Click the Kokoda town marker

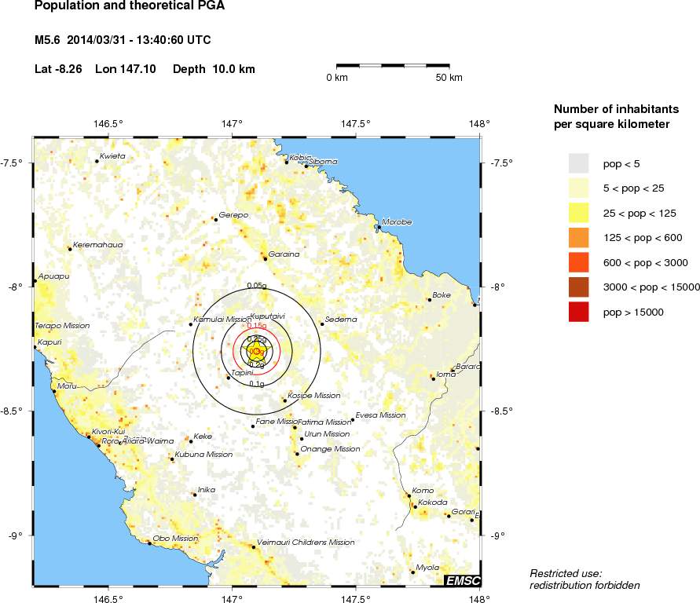pyautogui.click(x=415, y=506)
